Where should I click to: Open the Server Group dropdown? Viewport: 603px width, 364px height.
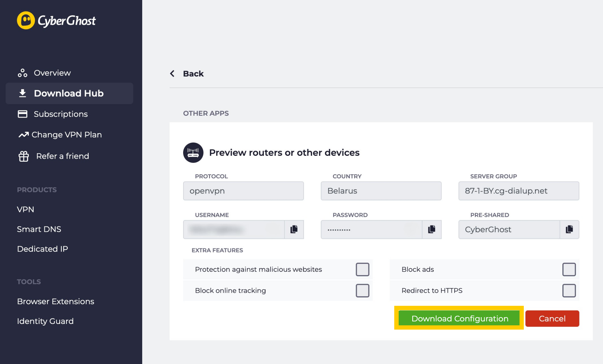[519, 191]
